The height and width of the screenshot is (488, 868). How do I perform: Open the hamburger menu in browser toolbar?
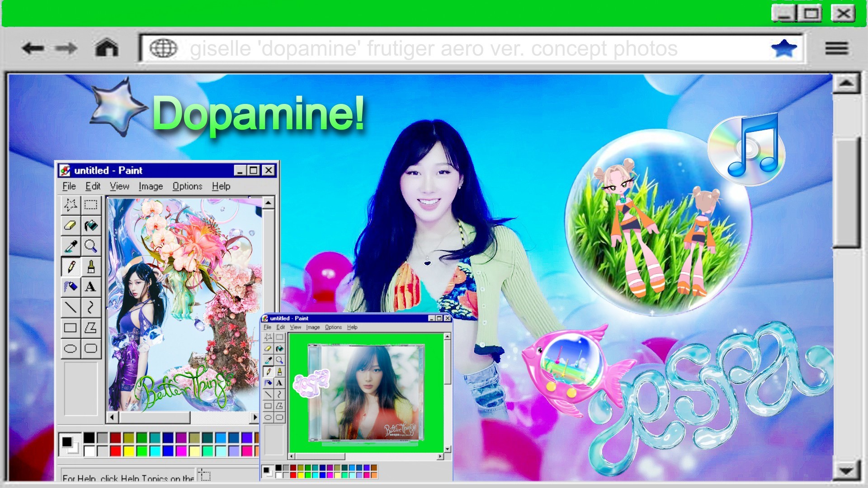pyautogui.click(x=836, y=48)
